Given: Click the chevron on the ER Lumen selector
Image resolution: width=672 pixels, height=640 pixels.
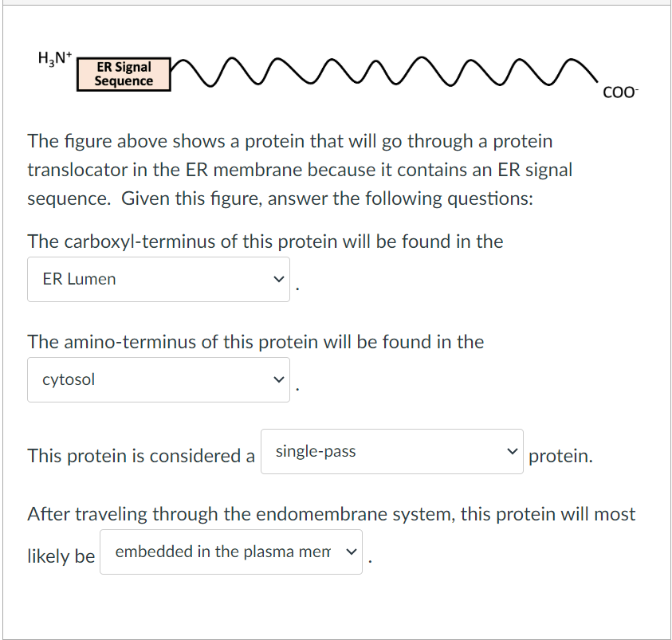Looking at the screenshot, I should [278, 279].
